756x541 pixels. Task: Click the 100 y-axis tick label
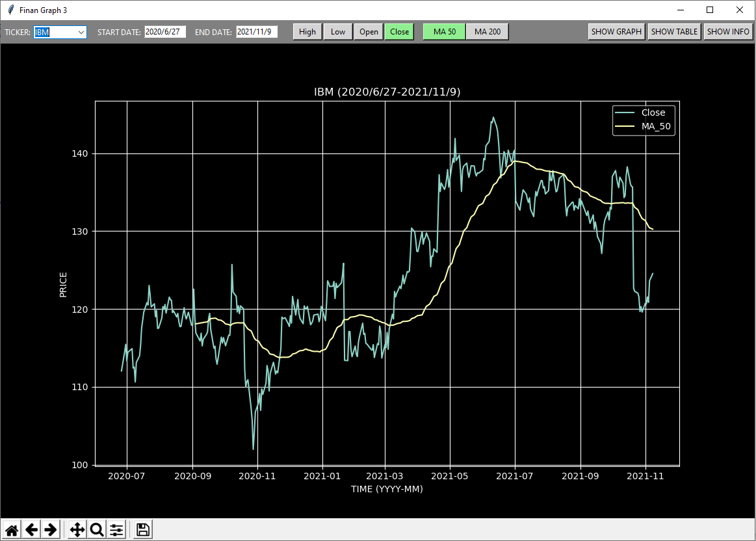[80, 466]
